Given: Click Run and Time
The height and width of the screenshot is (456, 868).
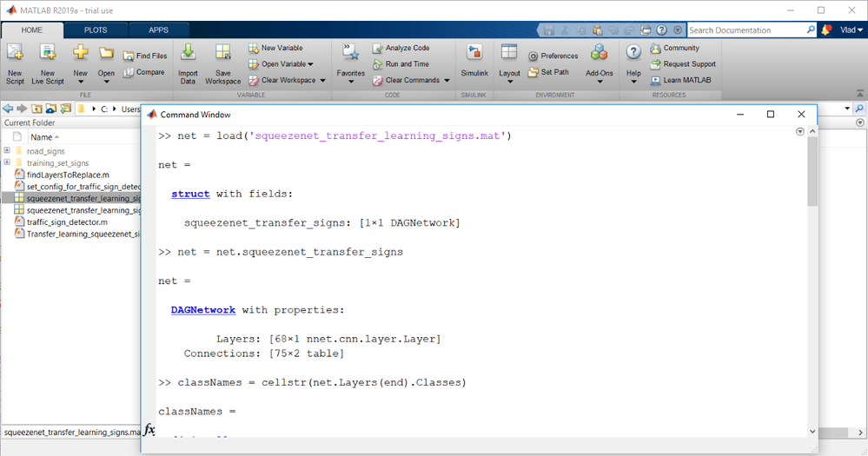Looking at the screenshot, I should pyautogui.click(x=401, y=64).
